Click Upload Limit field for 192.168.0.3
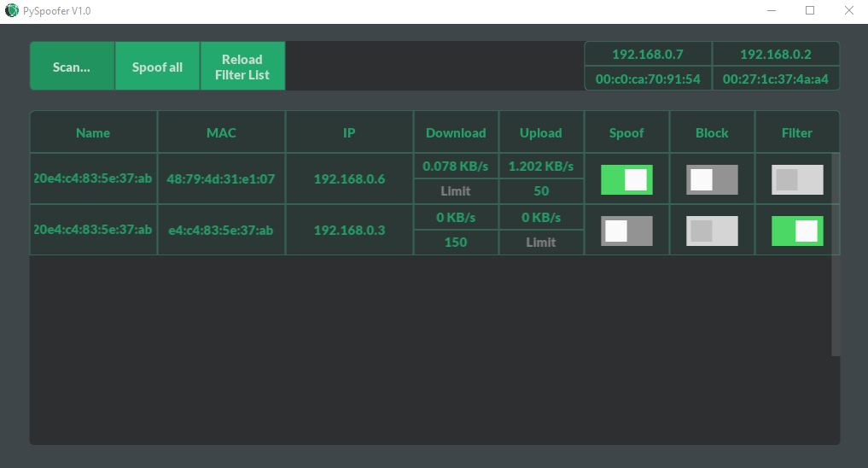Image resolution: width=868 pixels, height=468 pixels. pyautogui.click(x=541, y=242)
